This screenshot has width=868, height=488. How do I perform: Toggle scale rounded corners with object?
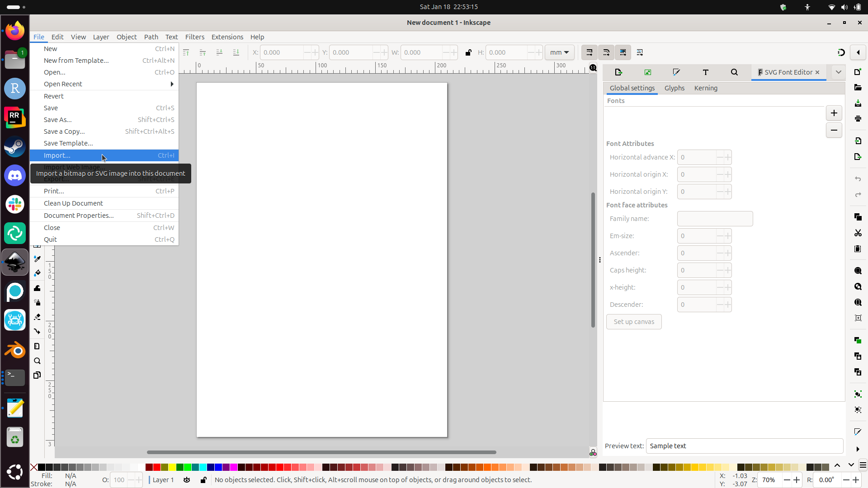(606, 52)
